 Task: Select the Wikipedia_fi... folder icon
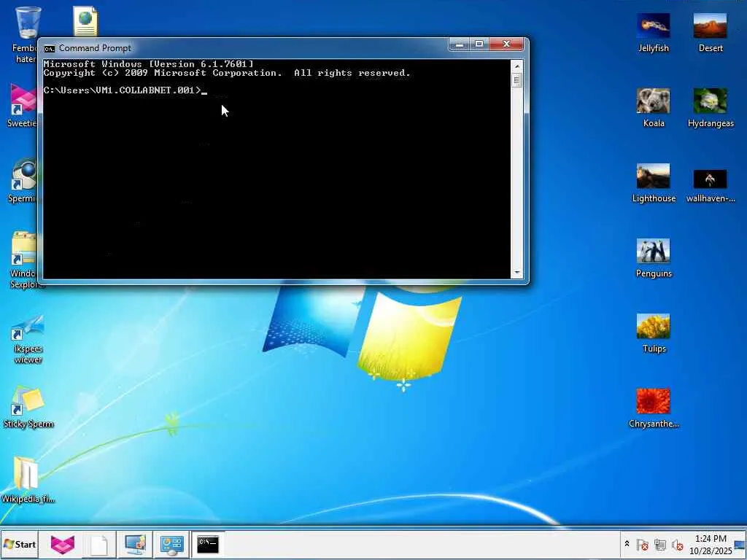point(27,474)
